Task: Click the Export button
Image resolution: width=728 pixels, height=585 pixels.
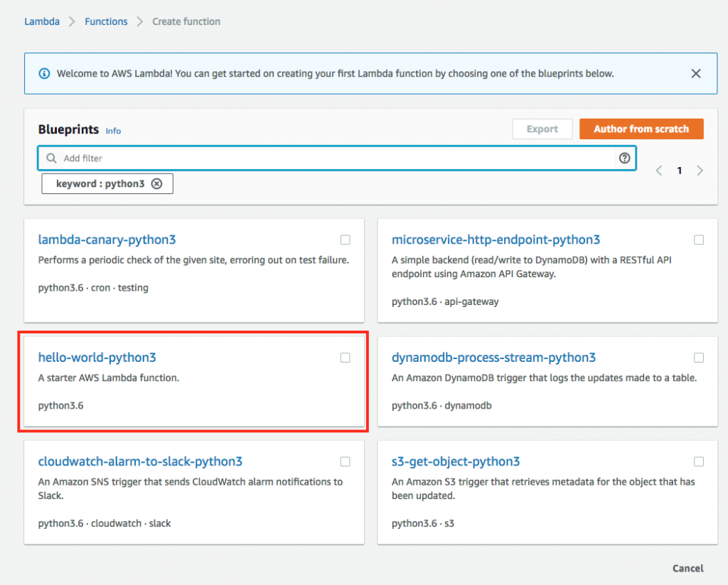Action: point(542,129)
